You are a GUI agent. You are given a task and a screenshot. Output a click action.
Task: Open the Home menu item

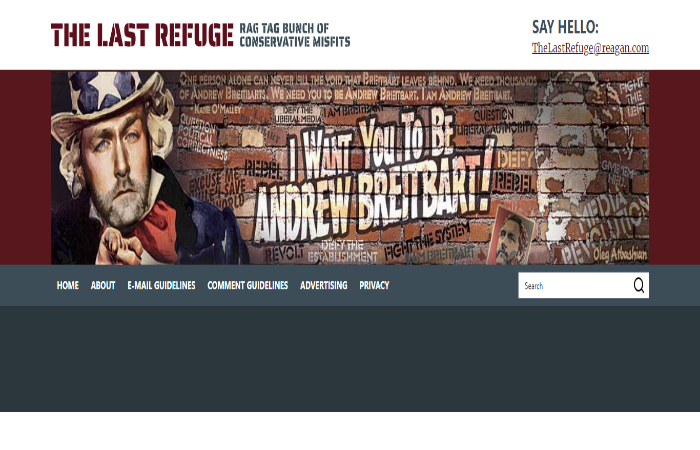[x=67, y=285]
